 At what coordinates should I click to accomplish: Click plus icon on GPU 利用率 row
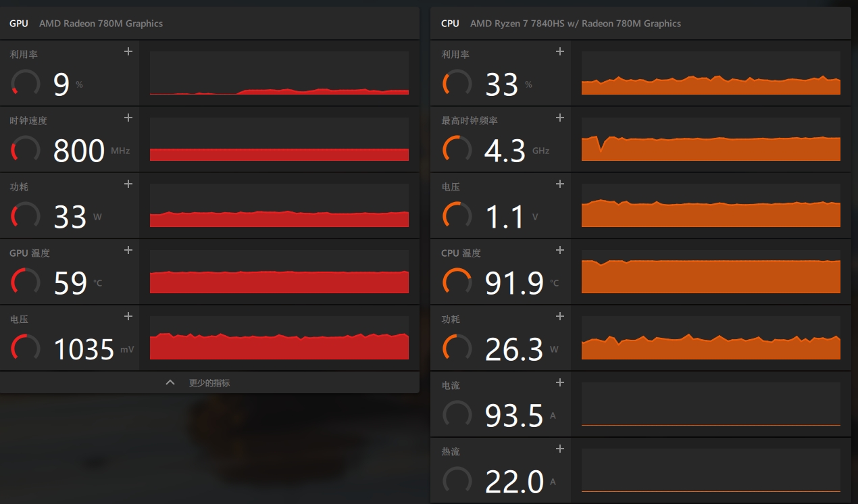(128, 51)
